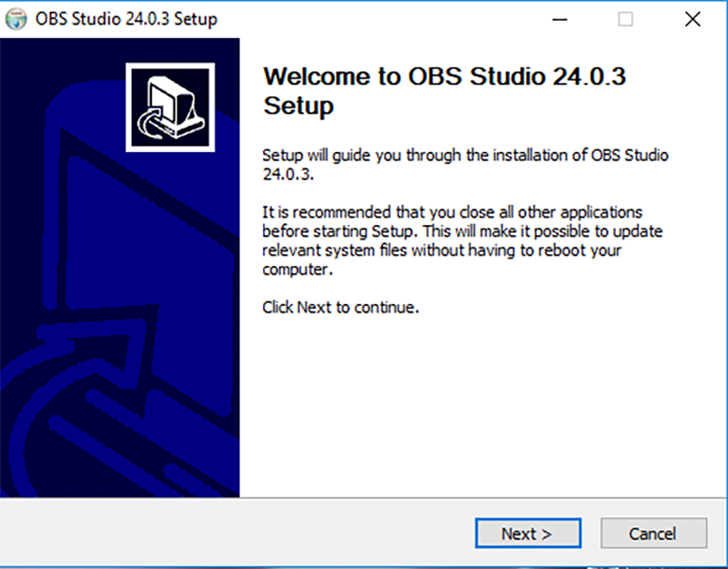Viewport: 728px width, 569px height.
Task: Cancel the OBS Studio setup
Action: [652, 533]
